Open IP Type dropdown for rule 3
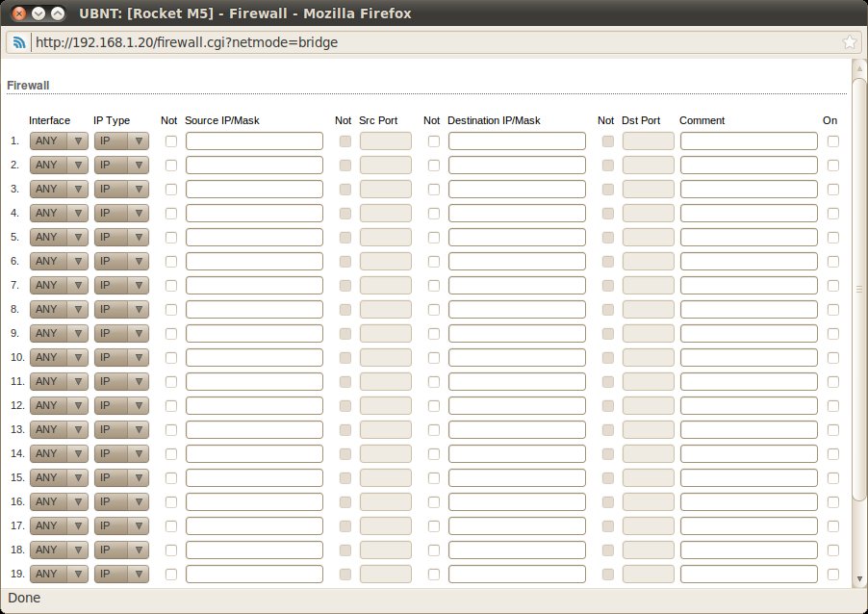 [x=121, y=190]
